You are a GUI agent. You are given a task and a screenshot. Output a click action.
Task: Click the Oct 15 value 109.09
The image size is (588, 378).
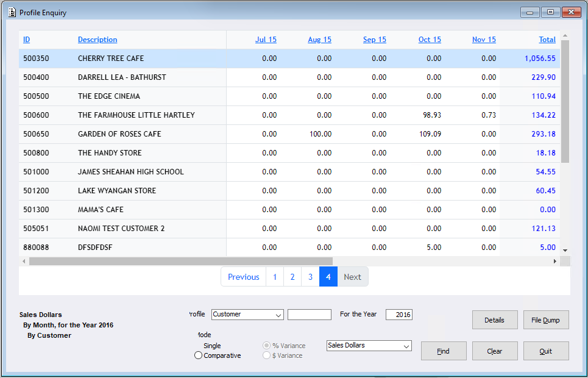click(430, 134)
